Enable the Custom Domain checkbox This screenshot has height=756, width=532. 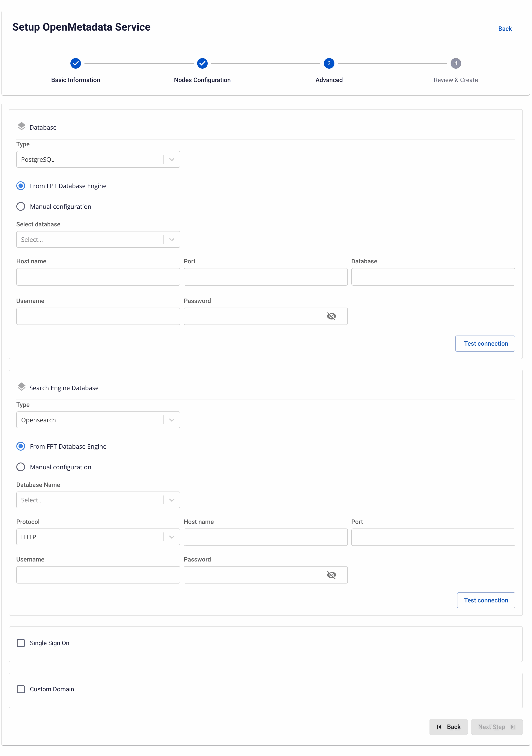(x=21, y=689)
